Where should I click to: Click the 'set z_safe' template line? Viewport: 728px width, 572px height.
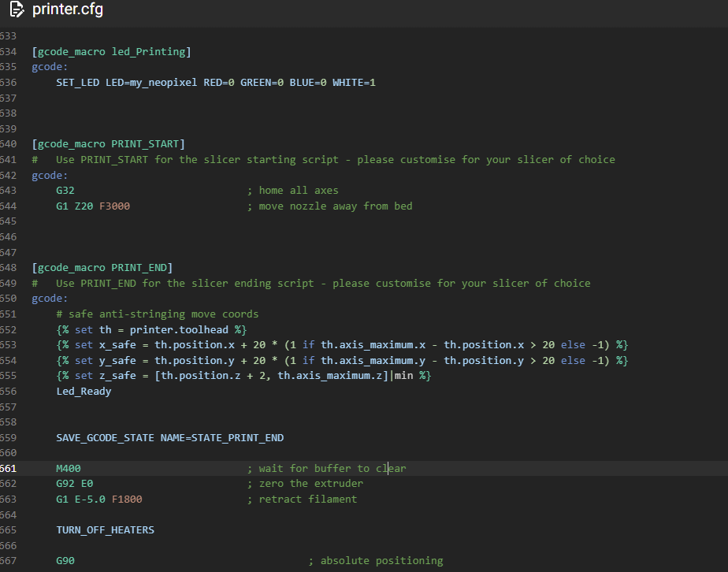point(243,376)
